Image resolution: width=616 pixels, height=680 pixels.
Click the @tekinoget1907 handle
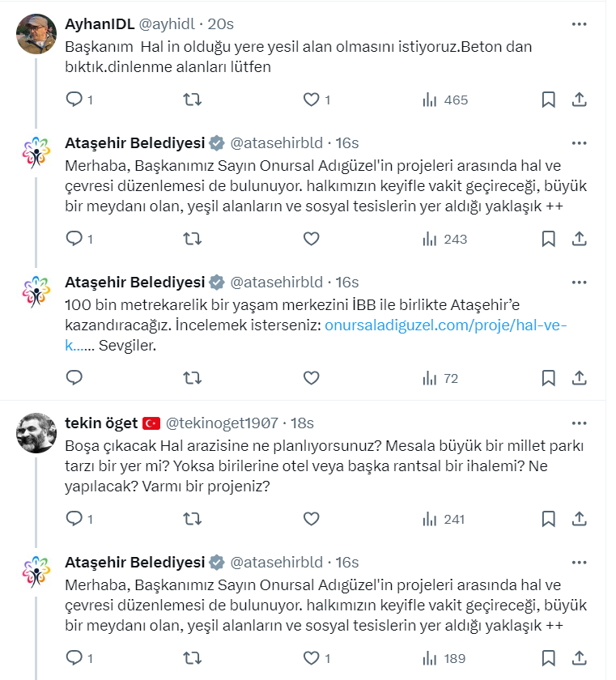(x=222, y=423)
